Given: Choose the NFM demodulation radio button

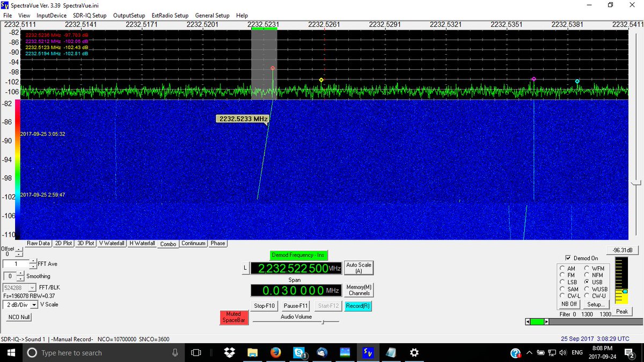Looking at the screenshot, I should 587,275.
